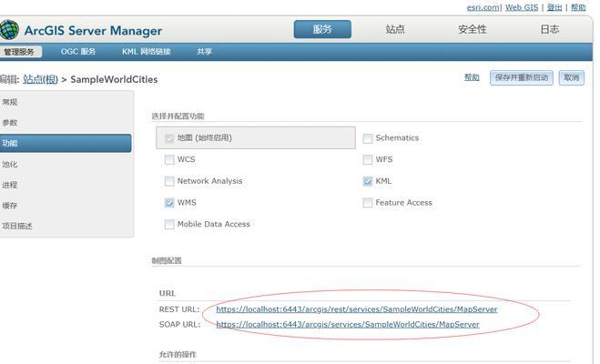Image resolution: width=600 pixels, height=364 pixels.
Task: Select the KML 网络链接 sub-tab
Action: tap(147, 52)
